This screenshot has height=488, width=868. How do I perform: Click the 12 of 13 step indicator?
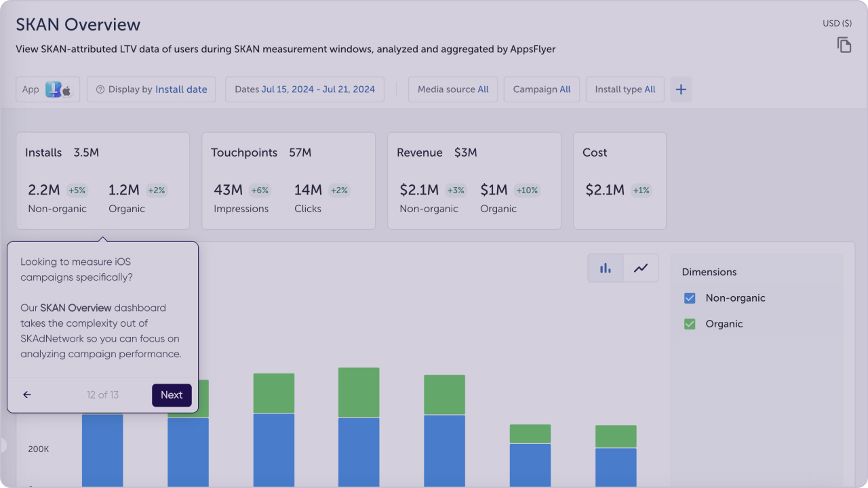tap(102, 395)
